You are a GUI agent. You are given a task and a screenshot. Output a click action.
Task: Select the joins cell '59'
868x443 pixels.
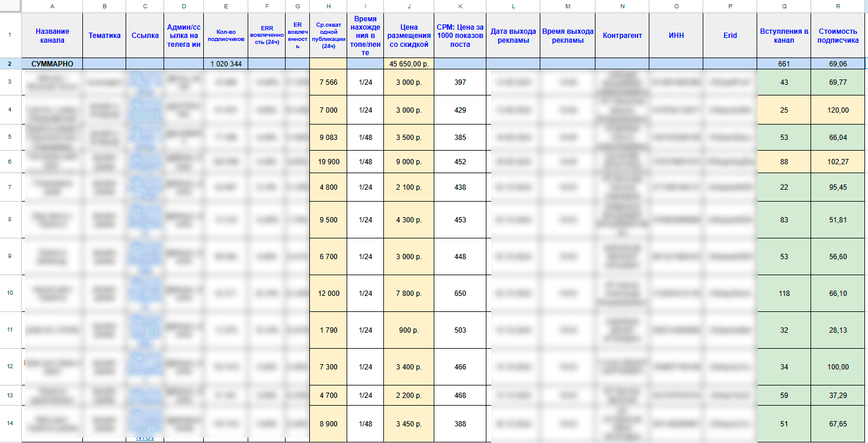784,396
